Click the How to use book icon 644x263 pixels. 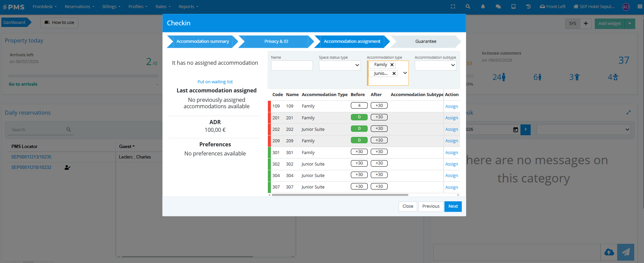tap(47, 23)
